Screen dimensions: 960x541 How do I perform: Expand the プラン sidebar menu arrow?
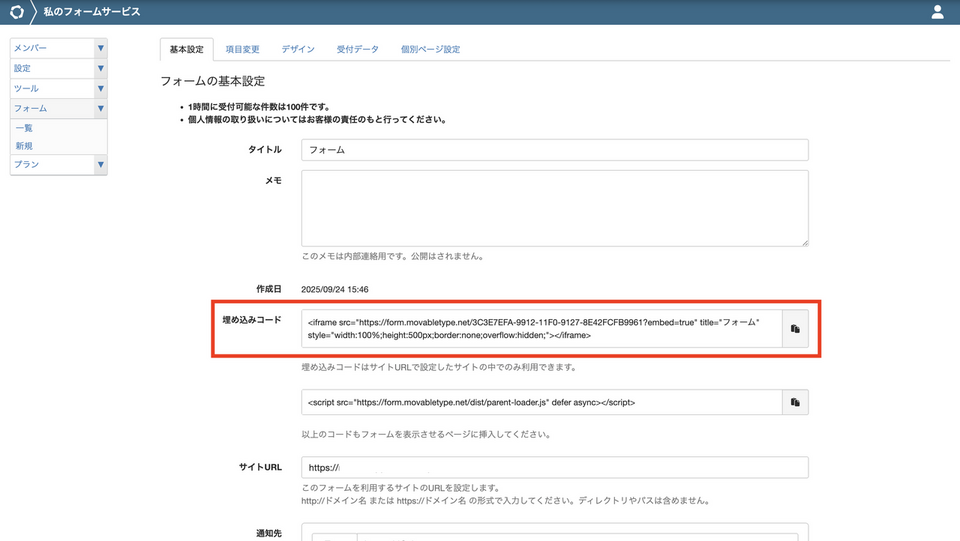tap(100, 164)
